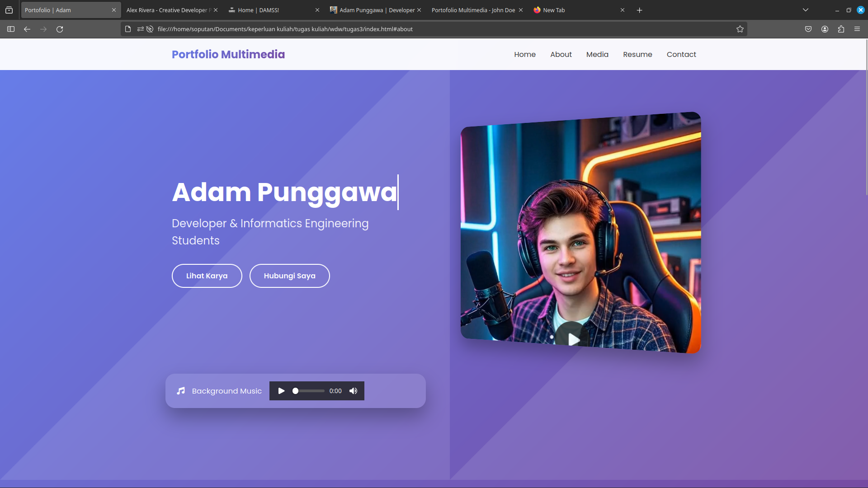Go back using the back arrow
Screen dimensions: 868x488
click(27, 29)
